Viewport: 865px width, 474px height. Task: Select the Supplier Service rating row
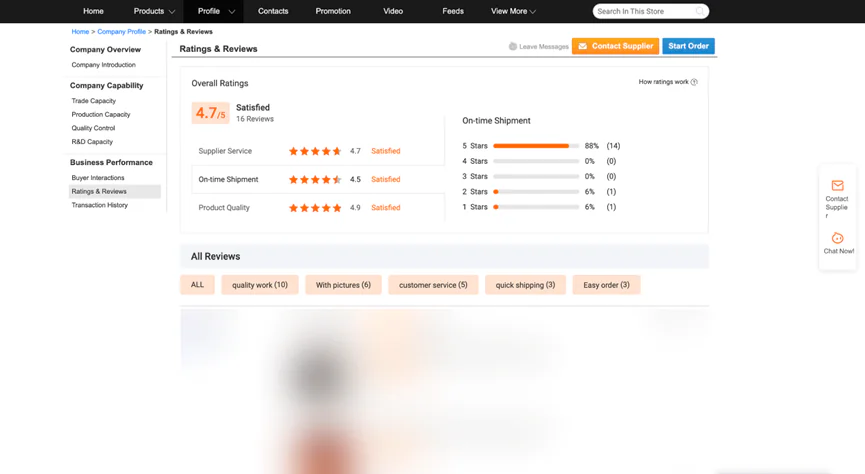[318, 151]
